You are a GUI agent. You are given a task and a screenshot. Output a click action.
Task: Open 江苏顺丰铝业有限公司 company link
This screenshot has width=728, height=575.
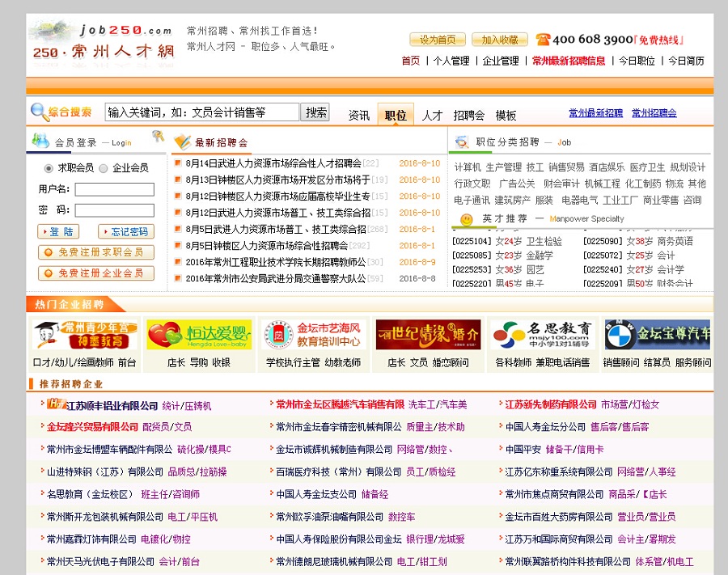pos(112,406)
